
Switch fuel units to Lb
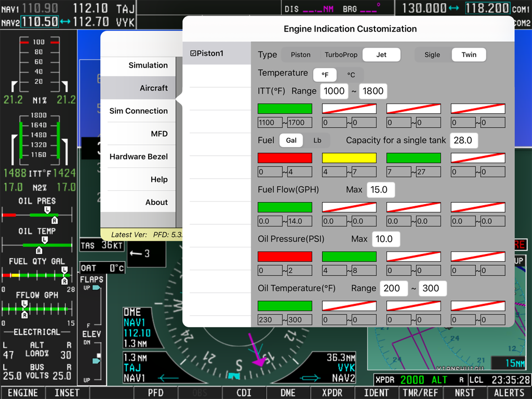317,140
